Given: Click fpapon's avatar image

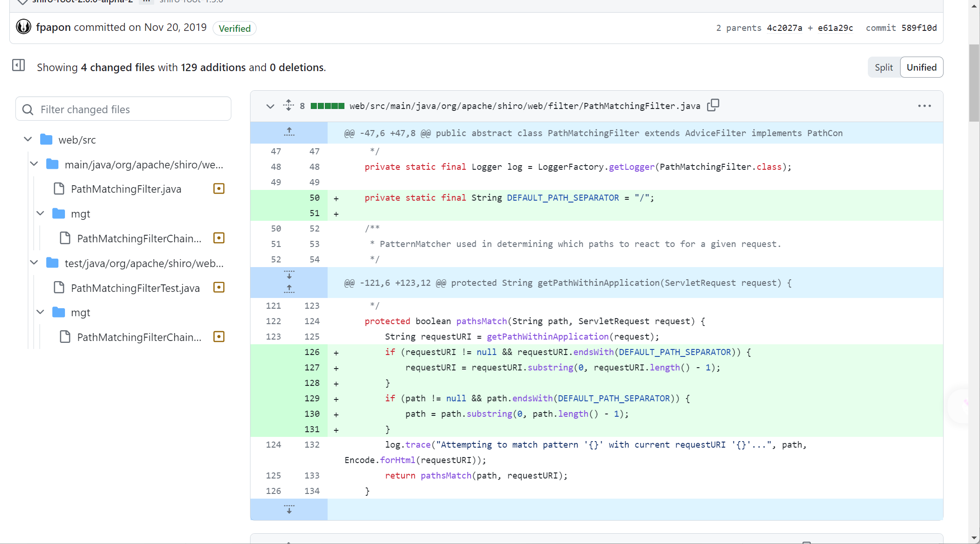Looking at the screenshot, I should (23, 27).
